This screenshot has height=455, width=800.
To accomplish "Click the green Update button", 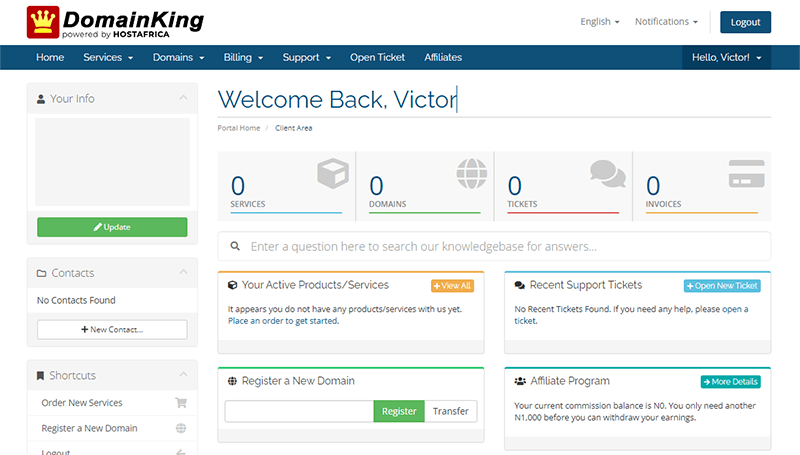I will [x=112, y=227].
